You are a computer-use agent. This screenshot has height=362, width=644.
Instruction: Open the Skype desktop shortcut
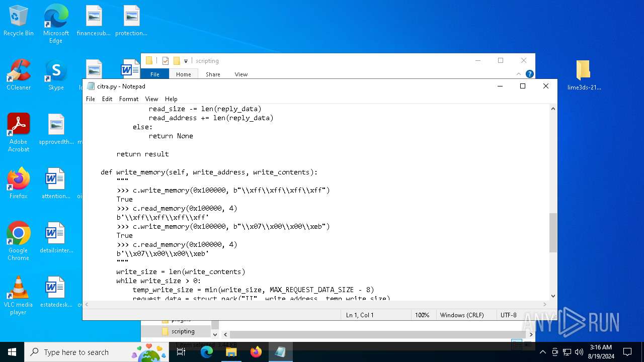pyautogui.click(x=56, y=75)
